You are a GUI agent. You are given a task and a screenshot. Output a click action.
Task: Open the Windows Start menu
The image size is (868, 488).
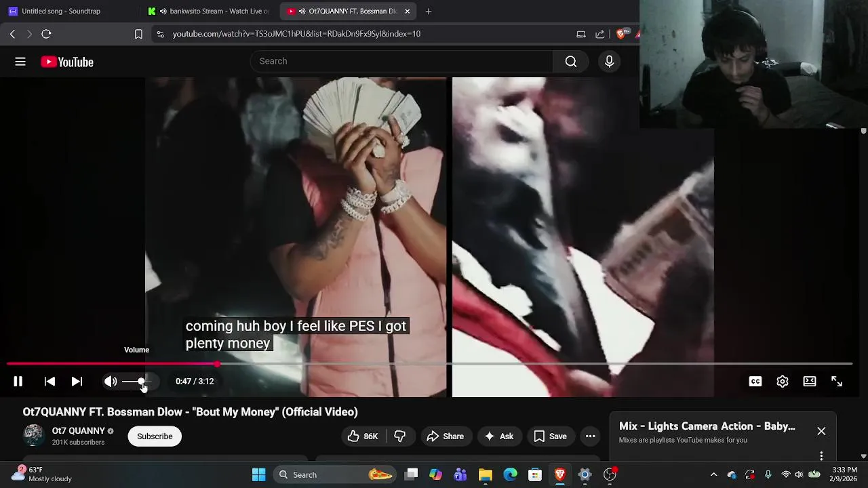coord(258,474)
